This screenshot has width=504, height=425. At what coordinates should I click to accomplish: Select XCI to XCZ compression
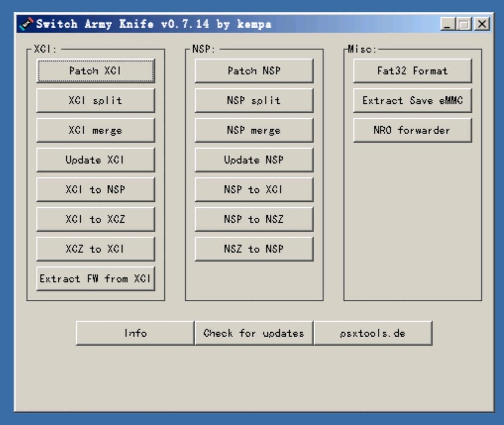click(95, 219)
